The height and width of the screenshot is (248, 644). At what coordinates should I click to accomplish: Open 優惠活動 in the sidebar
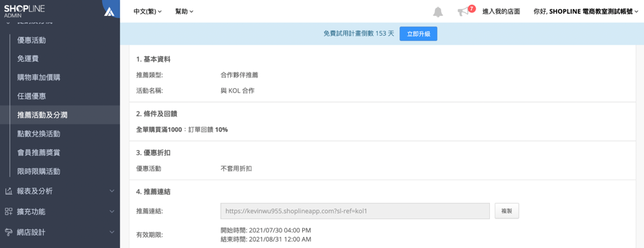click(x=32, y=40)
